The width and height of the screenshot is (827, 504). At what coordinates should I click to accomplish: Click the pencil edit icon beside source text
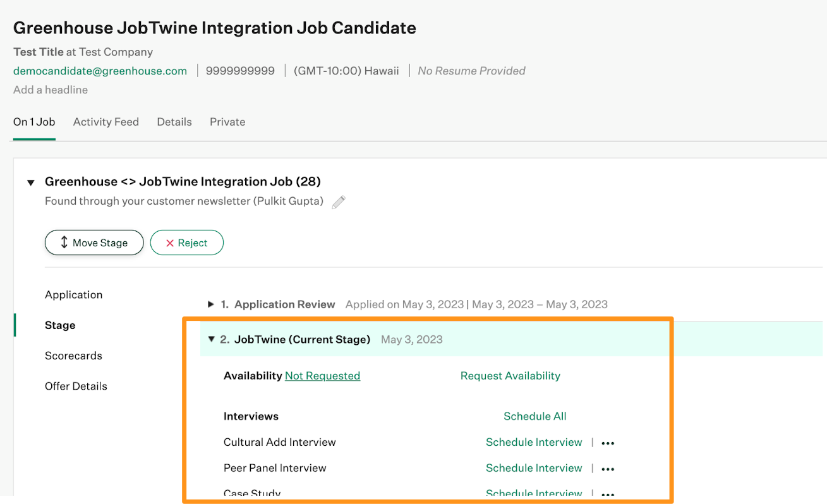click(x=339, y=202)
